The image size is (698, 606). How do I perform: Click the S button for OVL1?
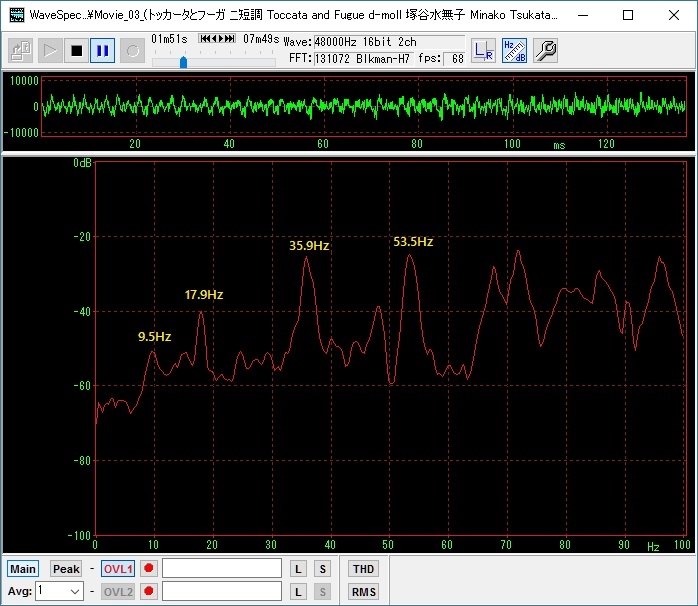(322, 568)
